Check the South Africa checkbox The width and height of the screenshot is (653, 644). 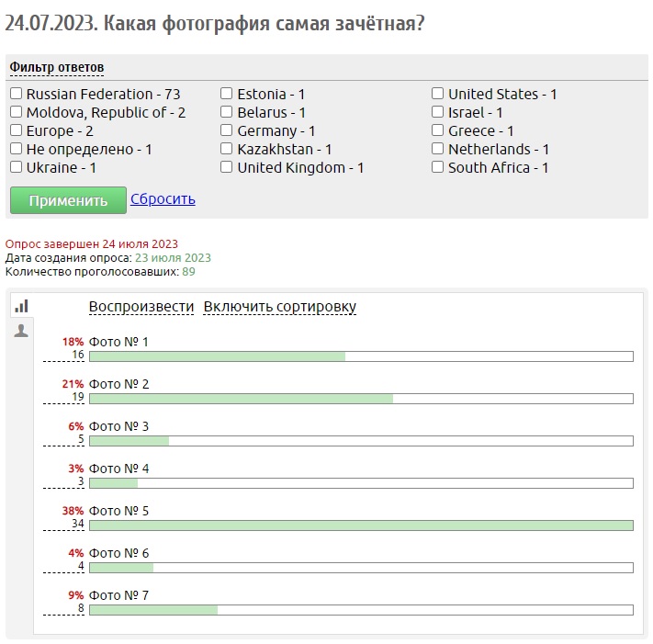[x=438, y=167]
